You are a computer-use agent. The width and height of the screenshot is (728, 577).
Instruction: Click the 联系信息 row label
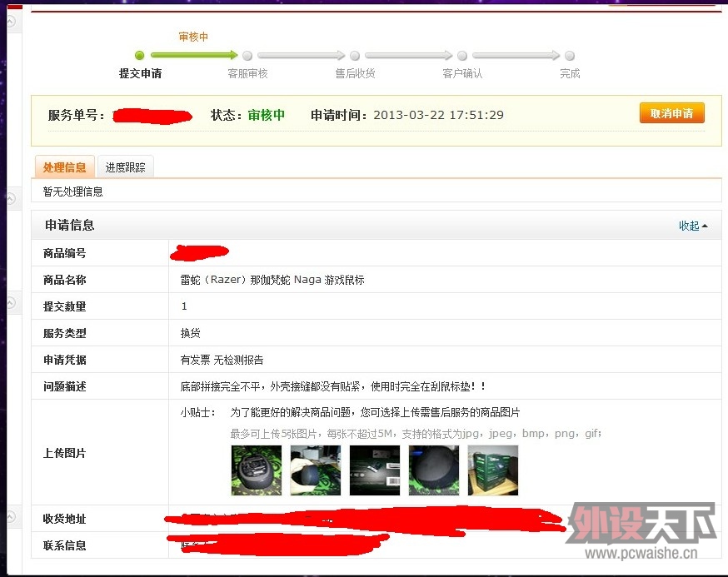(x=64, y=545)
